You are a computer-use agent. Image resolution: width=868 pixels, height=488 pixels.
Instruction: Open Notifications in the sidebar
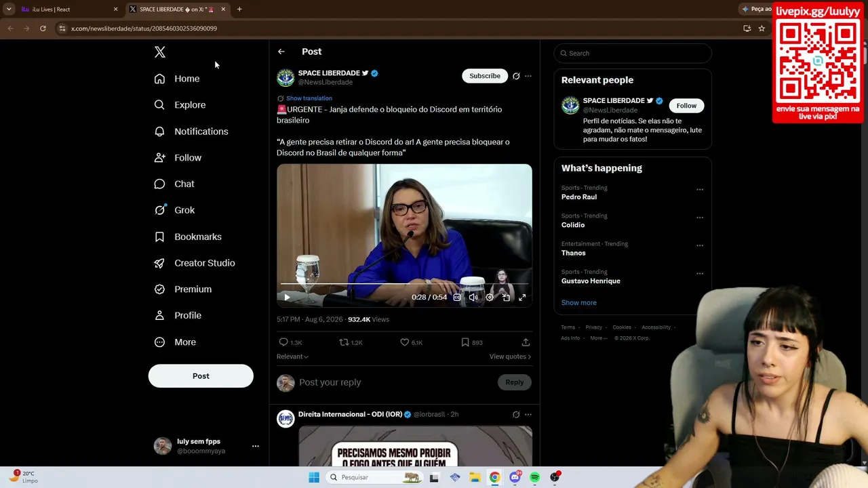click(191, 131)
